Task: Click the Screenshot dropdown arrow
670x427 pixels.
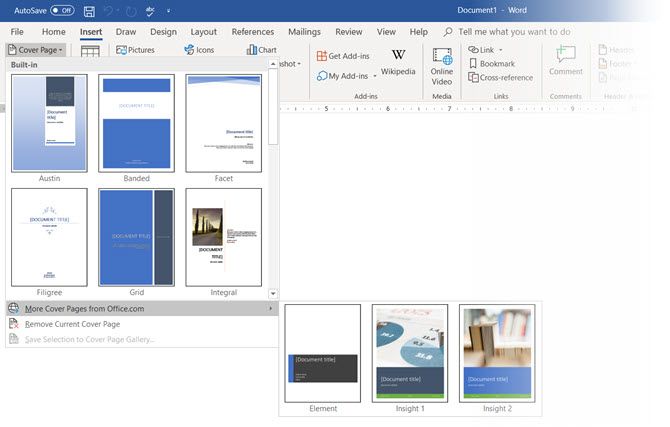Action: click(x=299, y=64)
